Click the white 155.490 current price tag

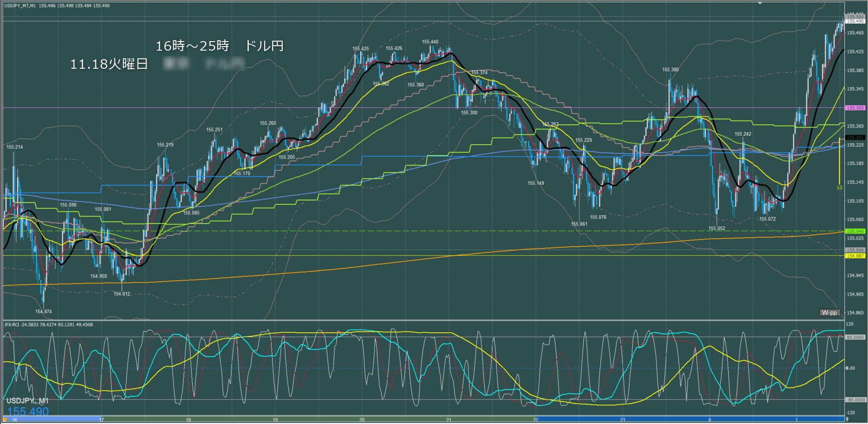coord(855,21)
